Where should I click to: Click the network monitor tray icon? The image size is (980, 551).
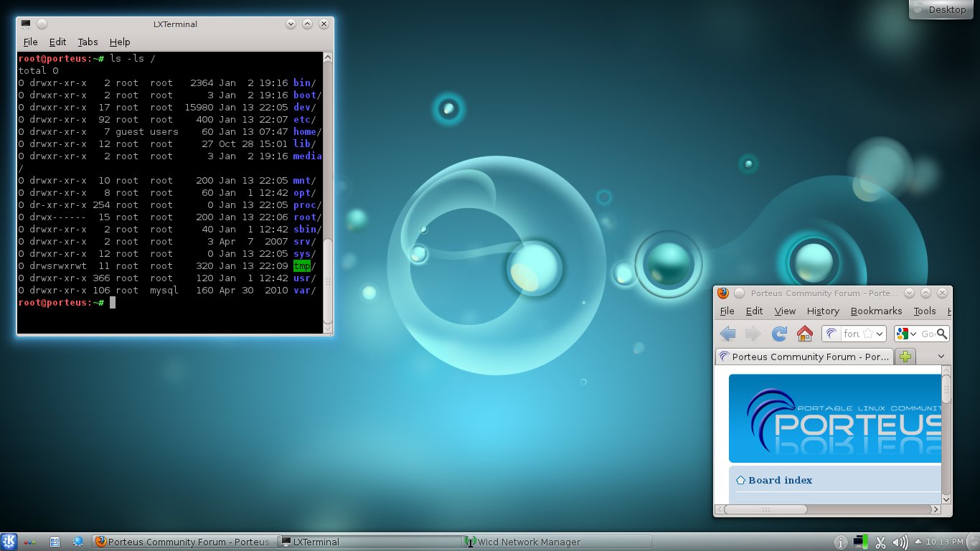click(861, 542)
